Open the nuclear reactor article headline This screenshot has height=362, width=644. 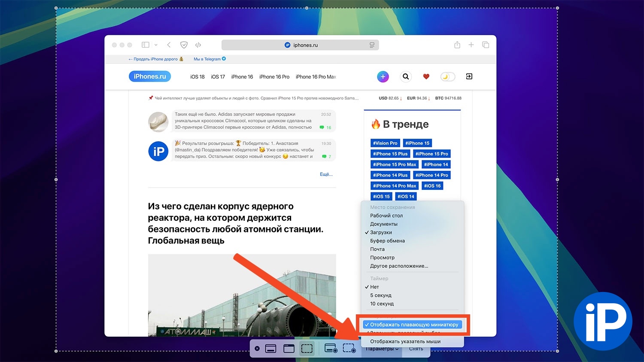236,223
